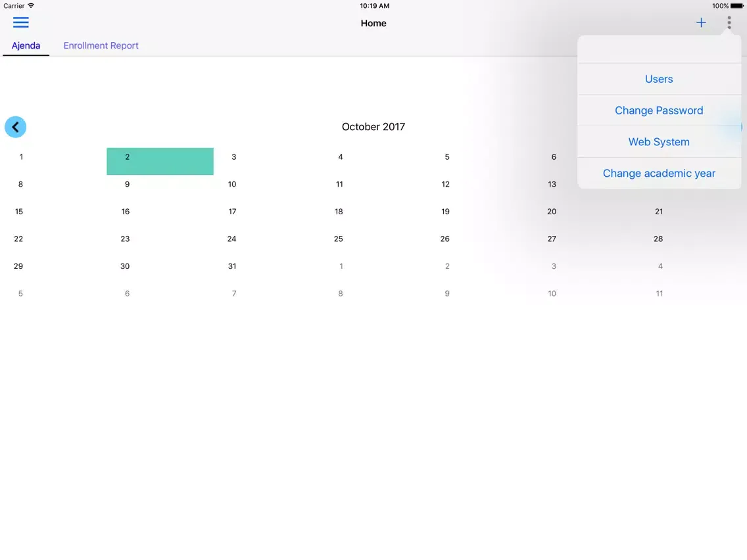Choose October 15 in the calendar
747x560 pixels.
coord(19,212)
